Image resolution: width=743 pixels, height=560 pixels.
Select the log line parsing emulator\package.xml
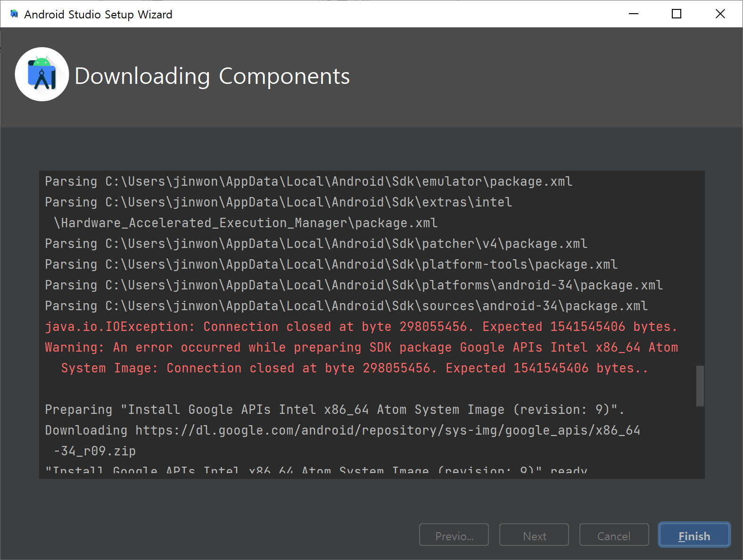coord(308,181)
